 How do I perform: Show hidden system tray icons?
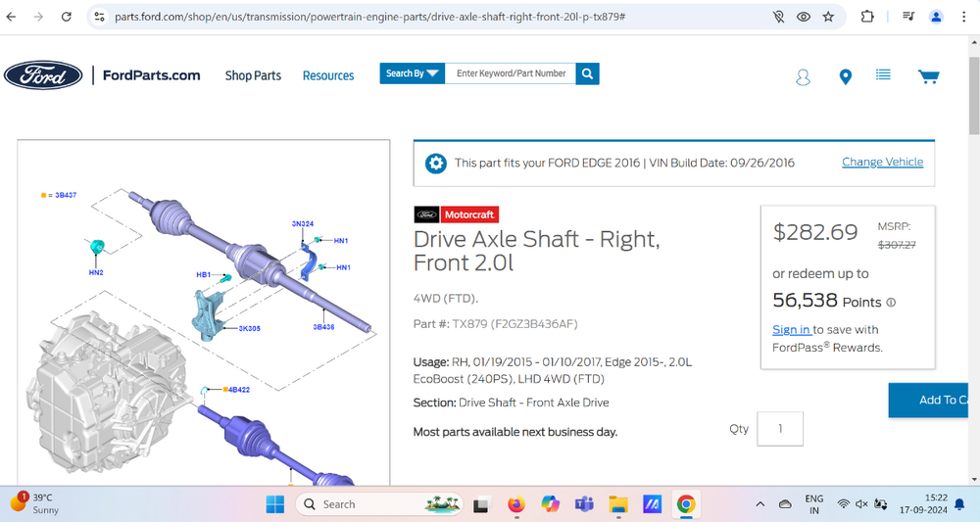pos(760,504)
